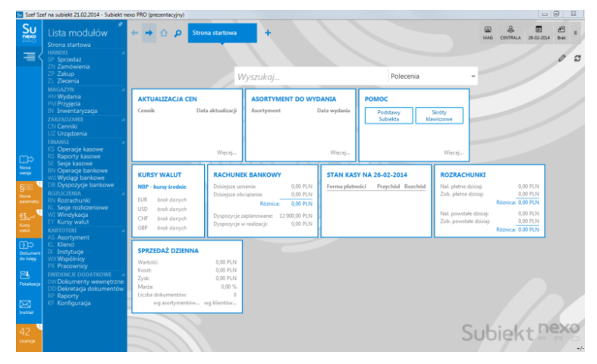The image size is (597, 364).
Task: Open the Sprzedaż module
Action: (x=69, y=59)
